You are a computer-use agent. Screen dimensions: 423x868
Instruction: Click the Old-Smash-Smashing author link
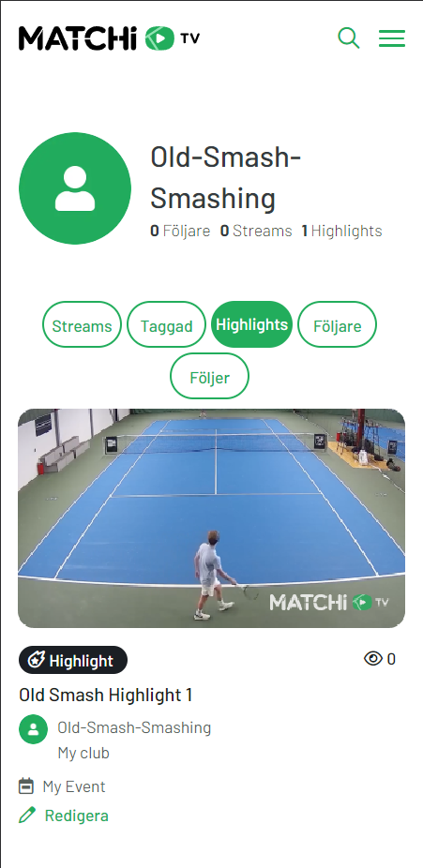coord(134,727)
